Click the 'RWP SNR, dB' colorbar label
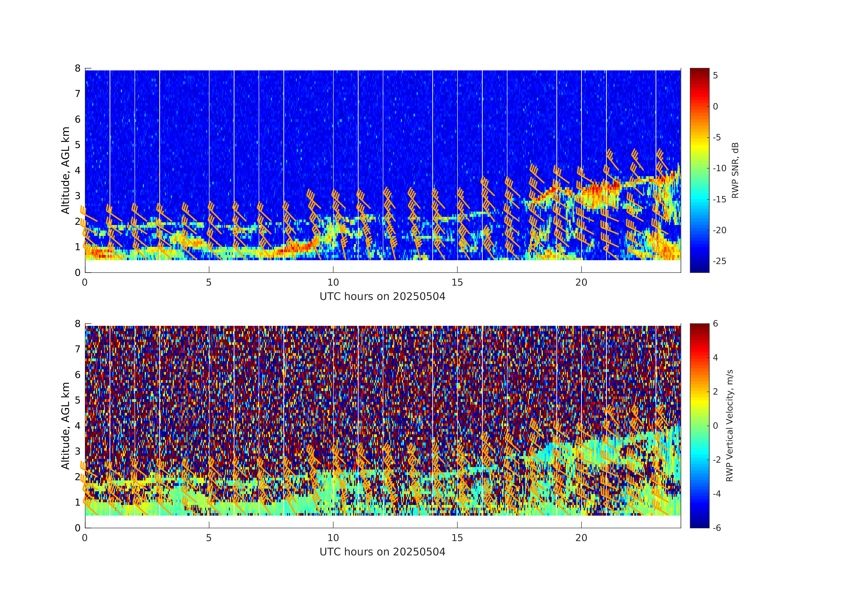 coord(735,170)
